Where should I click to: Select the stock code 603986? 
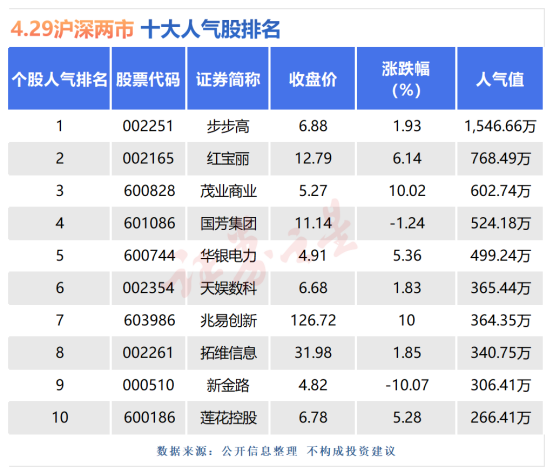150,321
